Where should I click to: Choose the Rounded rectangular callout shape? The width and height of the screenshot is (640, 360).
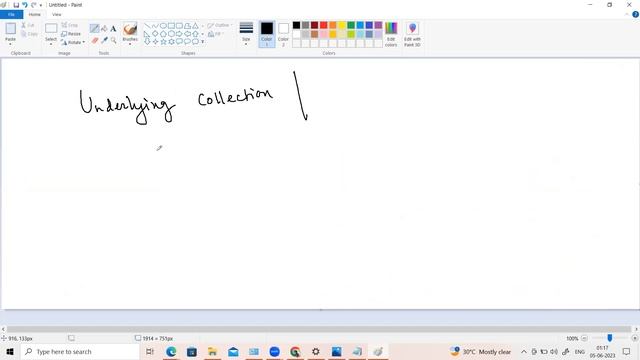coord(179,42)
